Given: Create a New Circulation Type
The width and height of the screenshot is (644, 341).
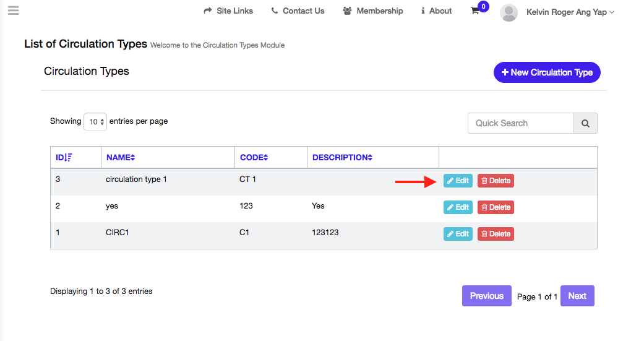Looking at the screenshot, I should point(547,72).
